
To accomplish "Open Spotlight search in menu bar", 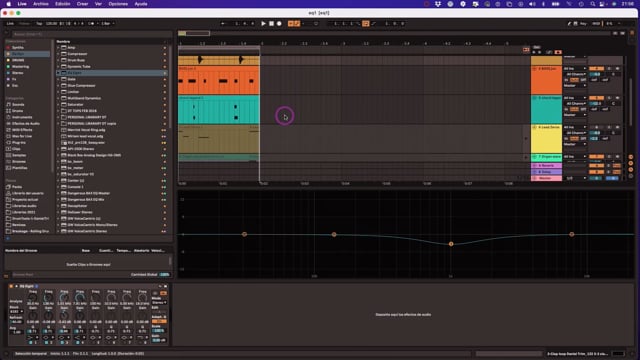I will click(x=593, y=4).
